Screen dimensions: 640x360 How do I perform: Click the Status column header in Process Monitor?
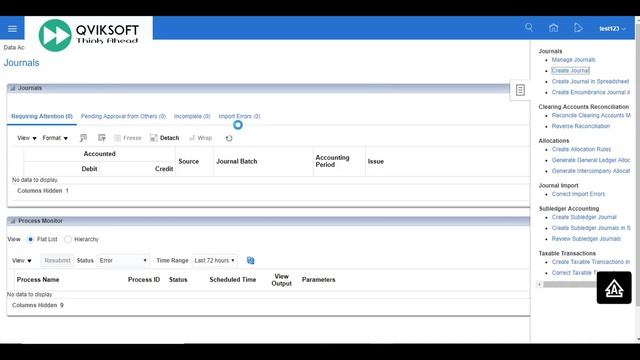(x=178, y=280)
